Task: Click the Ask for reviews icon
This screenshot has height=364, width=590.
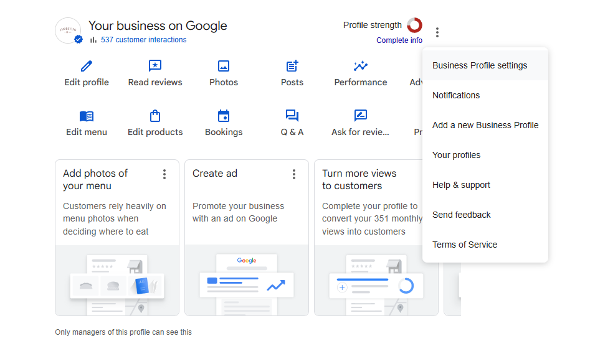Action: pos(361,115)
